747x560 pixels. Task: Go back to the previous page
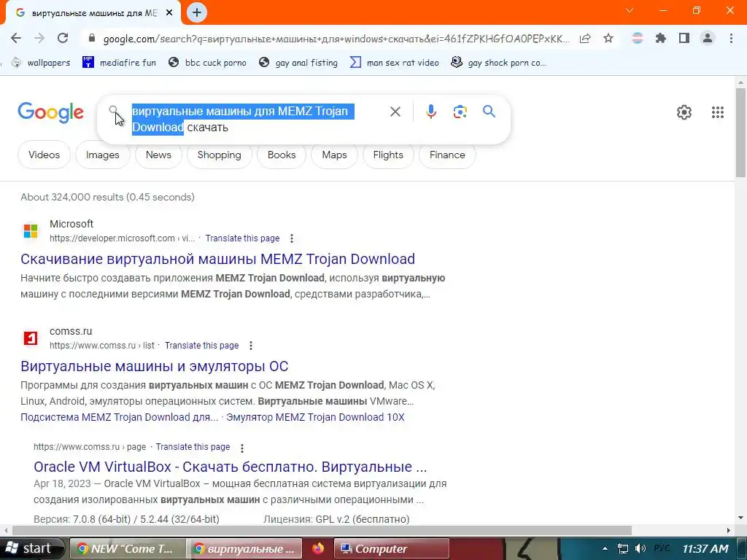tap(16, 39)
